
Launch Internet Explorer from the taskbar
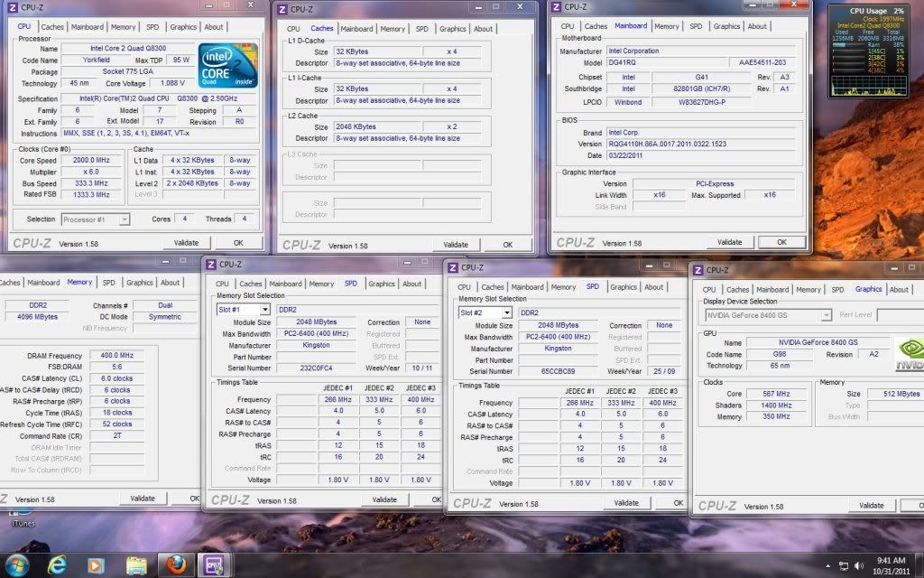(x=57, y=565)
